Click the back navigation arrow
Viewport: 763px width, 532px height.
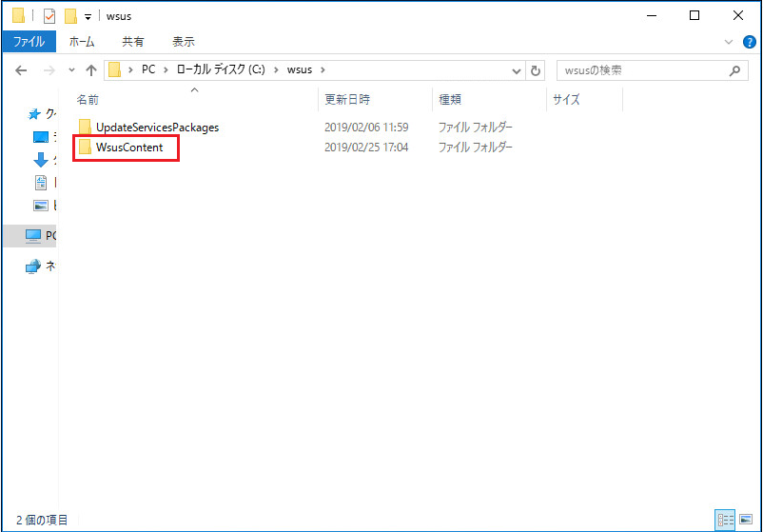click(21, 70)
